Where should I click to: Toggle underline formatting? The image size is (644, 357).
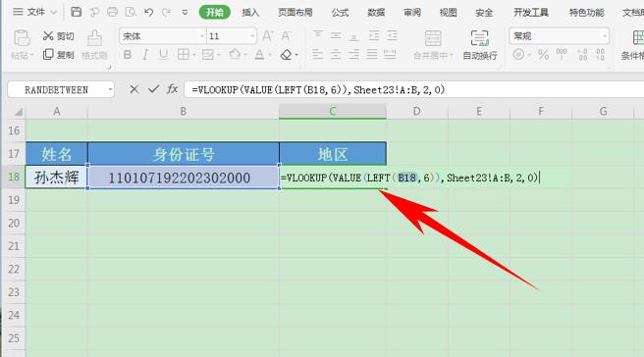click(164, 55)
